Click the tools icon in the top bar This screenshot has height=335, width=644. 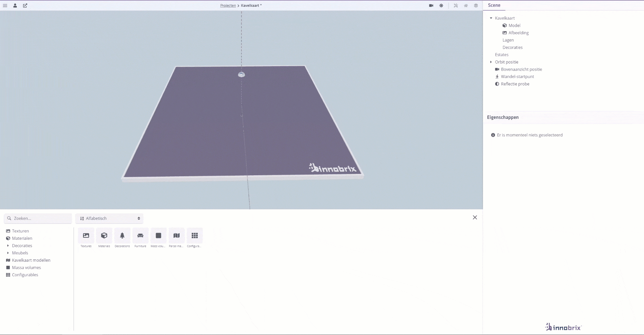[x=456, y=5]
